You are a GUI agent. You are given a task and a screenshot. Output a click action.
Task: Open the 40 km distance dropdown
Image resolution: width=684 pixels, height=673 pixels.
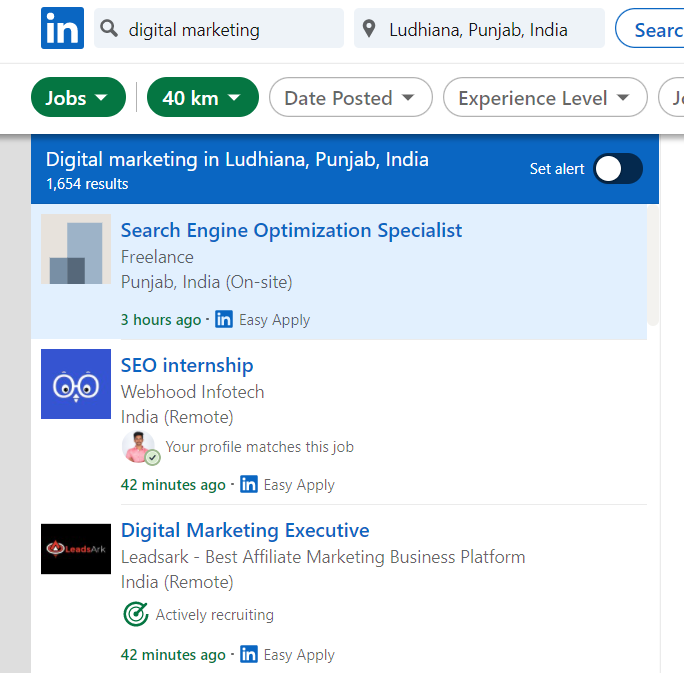tap(202, 98)
